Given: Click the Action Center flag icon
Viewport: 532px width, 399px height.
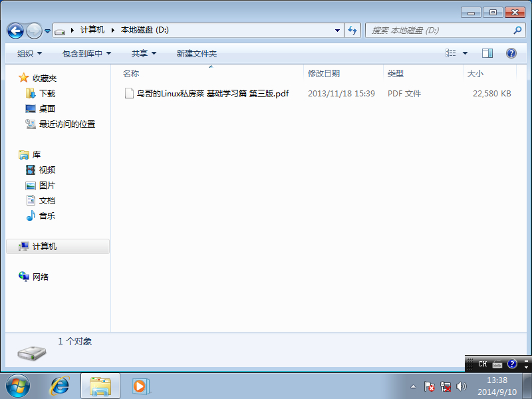Looking at the screenshot, I should (429, 386).
